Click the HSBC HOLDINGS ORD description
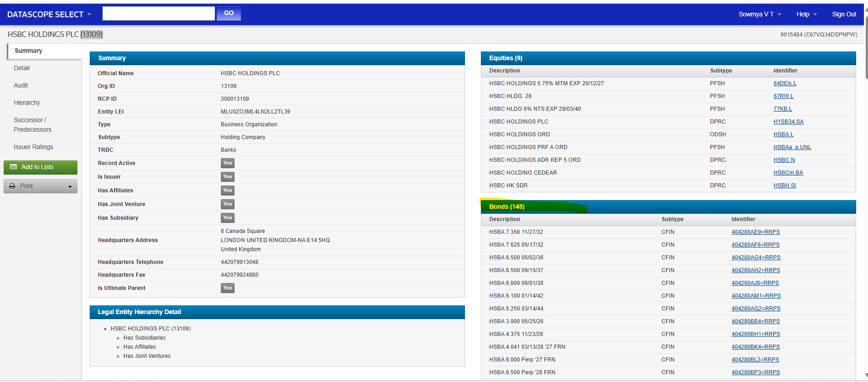 pos(520,134)
